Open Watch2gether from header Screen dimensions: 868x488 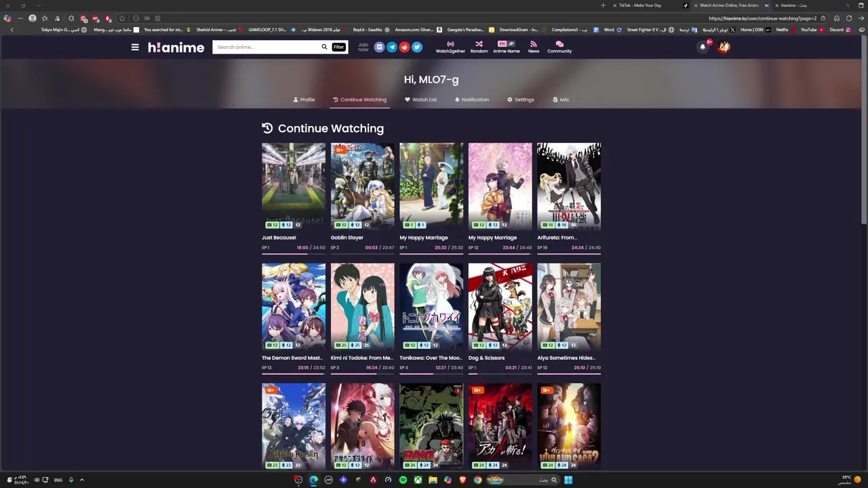[x=450, y=47]
